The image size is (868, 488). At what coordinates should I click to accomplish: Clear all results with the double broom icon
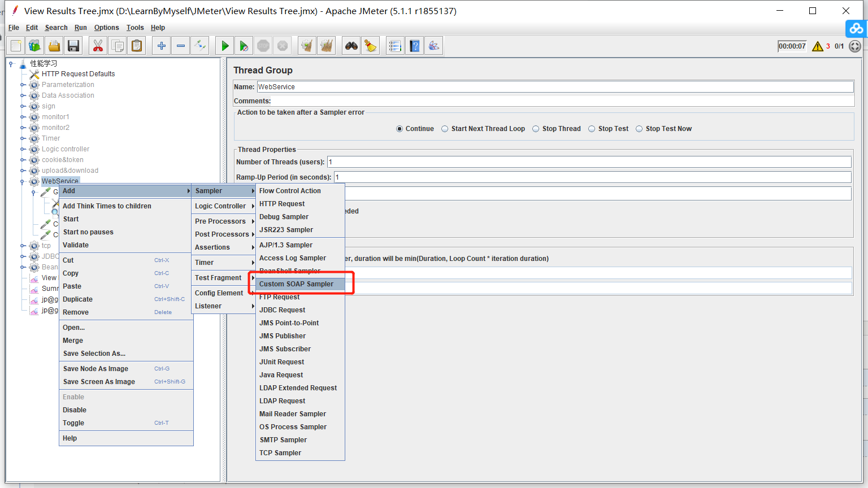pyautogui.click(x=326, y=46)
